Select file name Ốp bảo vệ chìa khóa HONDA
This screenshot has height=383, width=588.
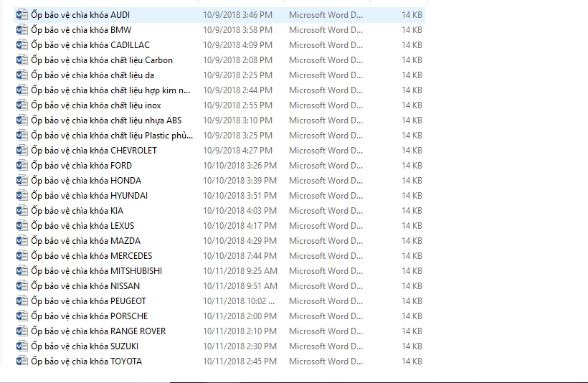[86, 181]
